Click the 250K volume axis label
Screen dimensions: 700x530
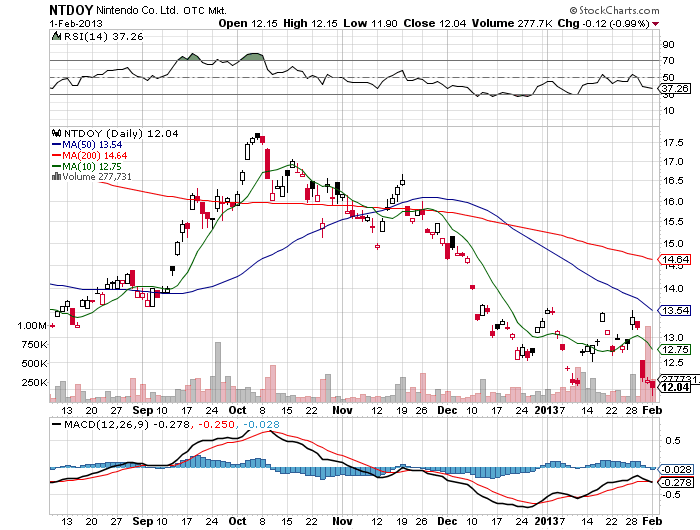34,383
